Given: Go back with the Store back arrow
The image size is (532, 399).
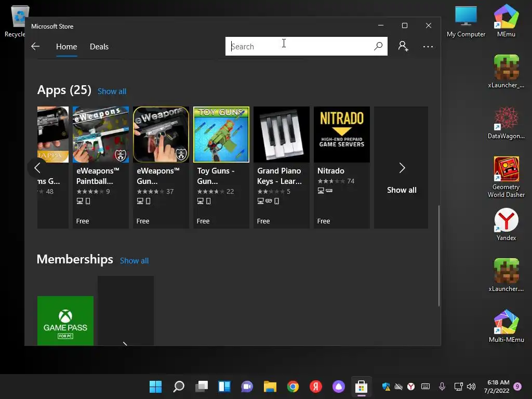Looking at the screenshot, I should click(35, 46).
